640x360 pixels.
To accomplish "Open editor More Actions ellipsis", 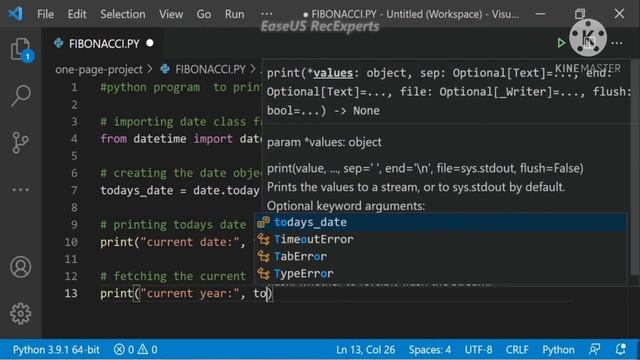I will coord(617,43).
